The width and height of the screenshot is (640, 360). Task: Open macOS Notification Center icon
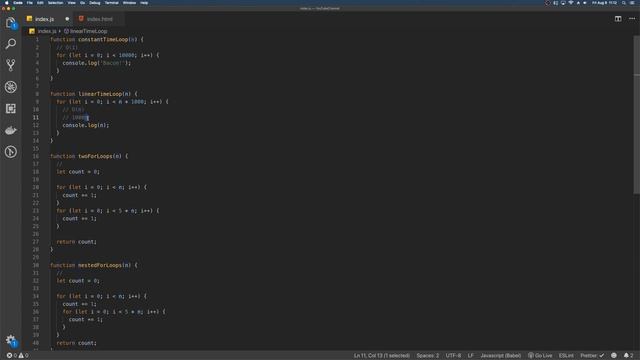tap(632, 3)
